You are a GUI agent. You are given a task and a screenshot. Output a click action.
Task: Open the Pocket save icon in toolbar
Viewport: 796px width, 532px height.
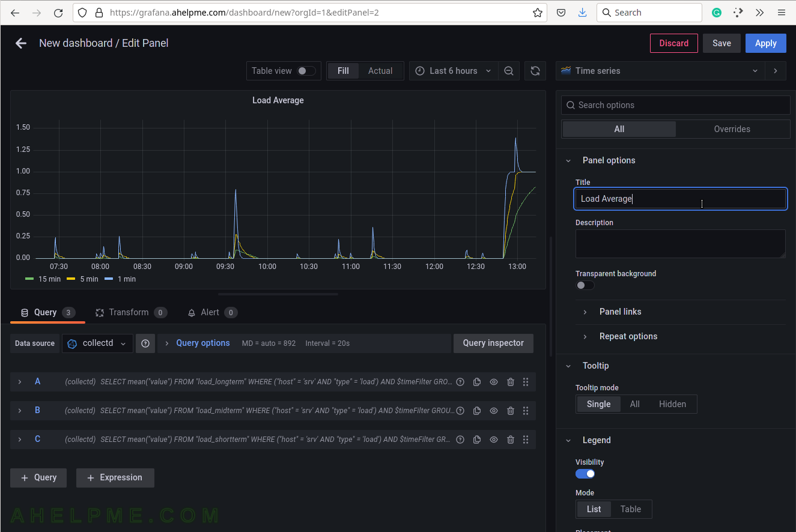coord(561,13)
